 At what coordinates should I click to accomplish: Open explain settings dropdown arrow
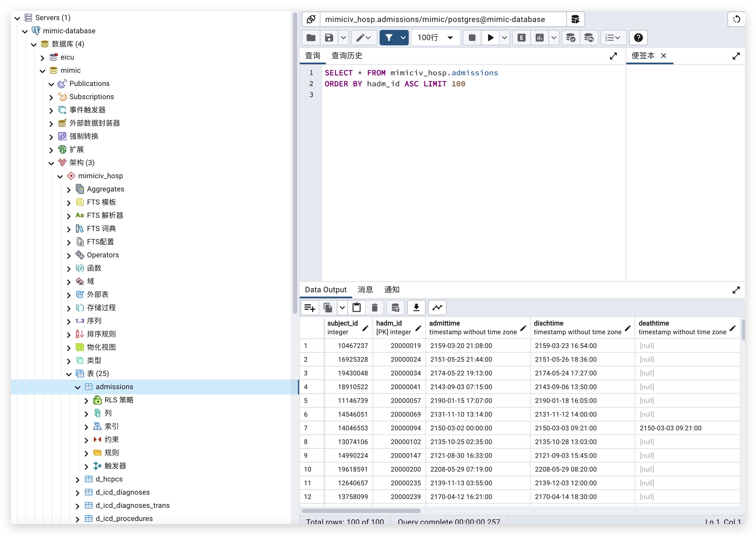pyautogui.click(x=554, y=38)
